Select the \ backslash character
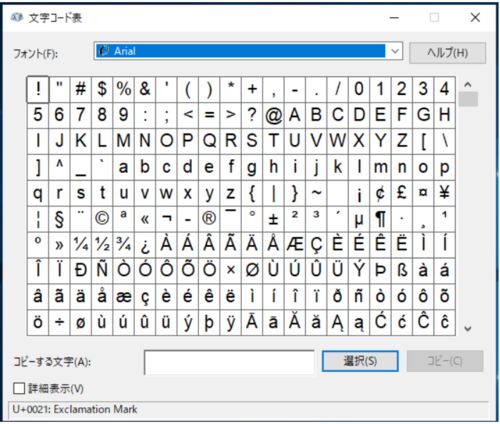This screenshot has width=500, height=424. (x=444, y=141)
